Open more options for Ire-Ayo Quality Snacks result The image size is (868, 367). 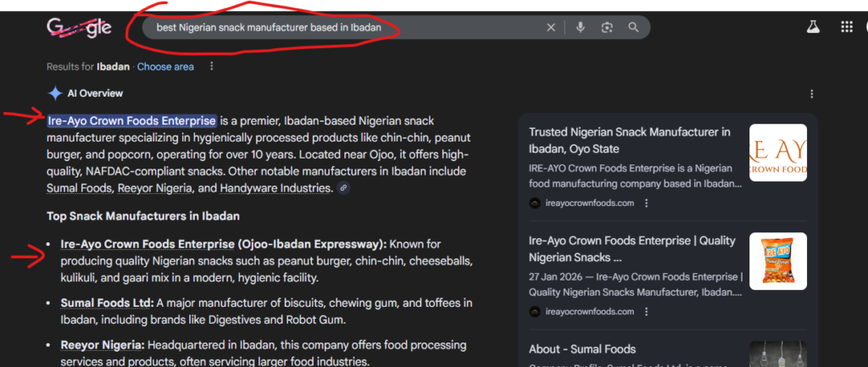pos(647,311)
